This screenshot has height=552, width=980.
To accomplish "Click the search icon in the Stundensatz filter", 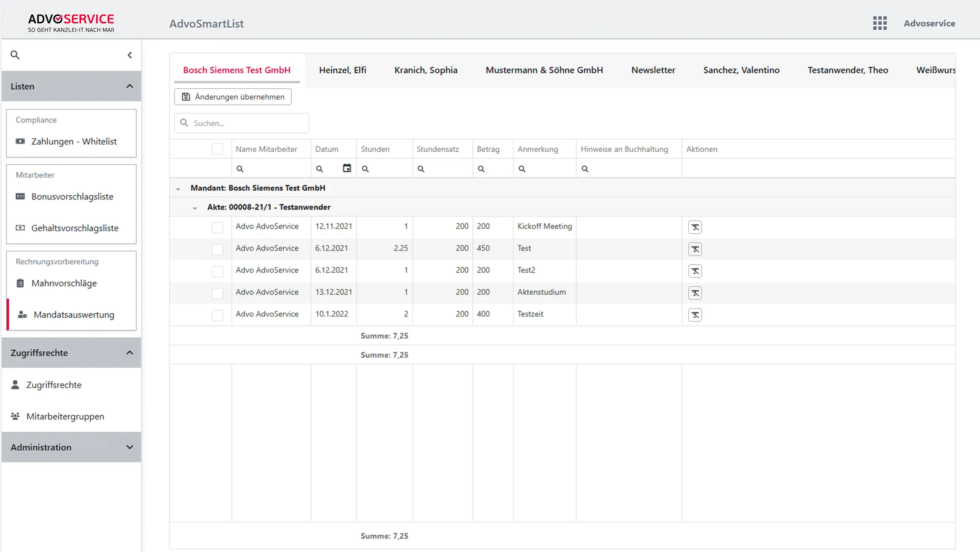I will point(421,169).
